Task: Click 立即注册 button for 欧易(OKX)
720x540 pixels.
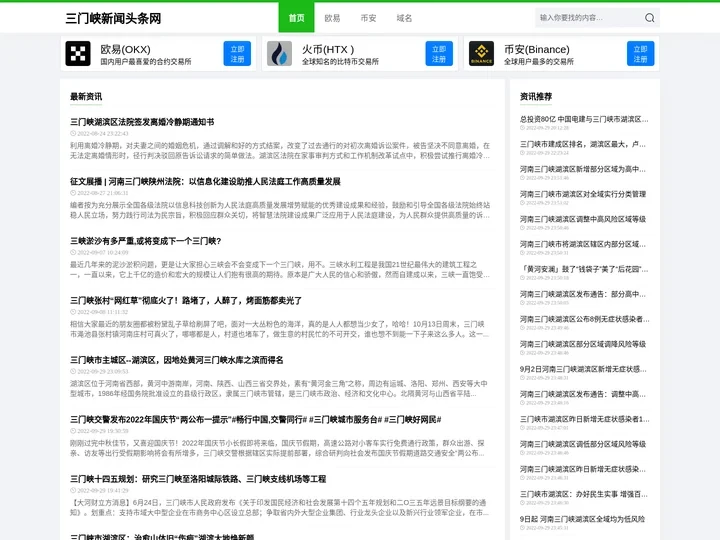Action: (x=237, y=54)
